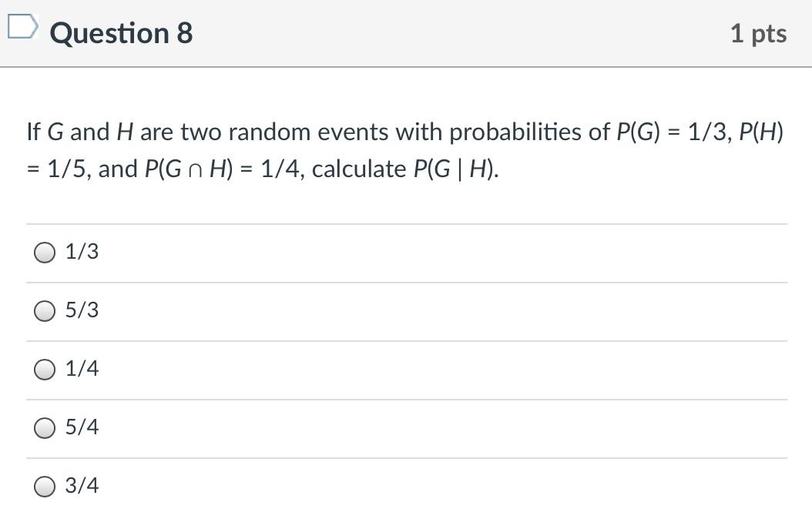The image size is (812, 519).
Task: Select the 5/4 answer option
Action: click(x=45, y=427)
